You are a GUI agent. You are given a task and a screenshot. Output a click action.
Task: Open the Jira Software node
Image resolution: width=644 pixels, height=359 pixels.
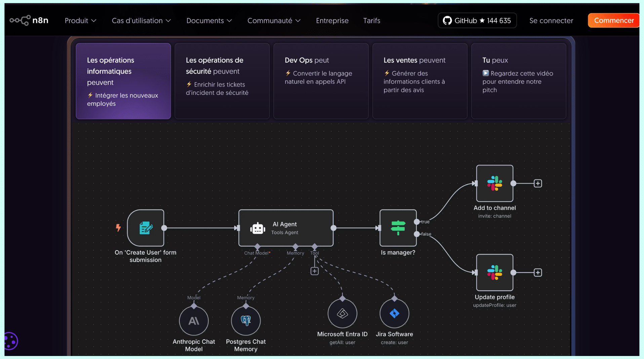394,313
